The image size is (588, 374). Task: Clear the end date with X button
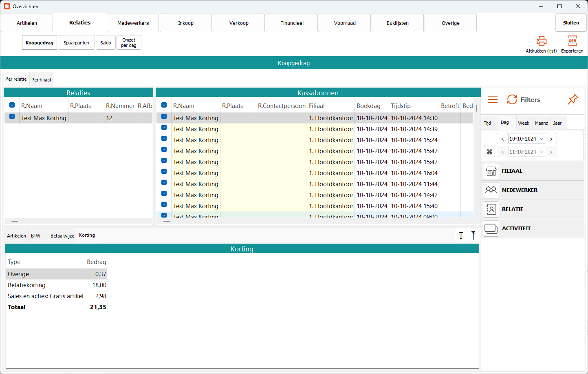point(489,152)
